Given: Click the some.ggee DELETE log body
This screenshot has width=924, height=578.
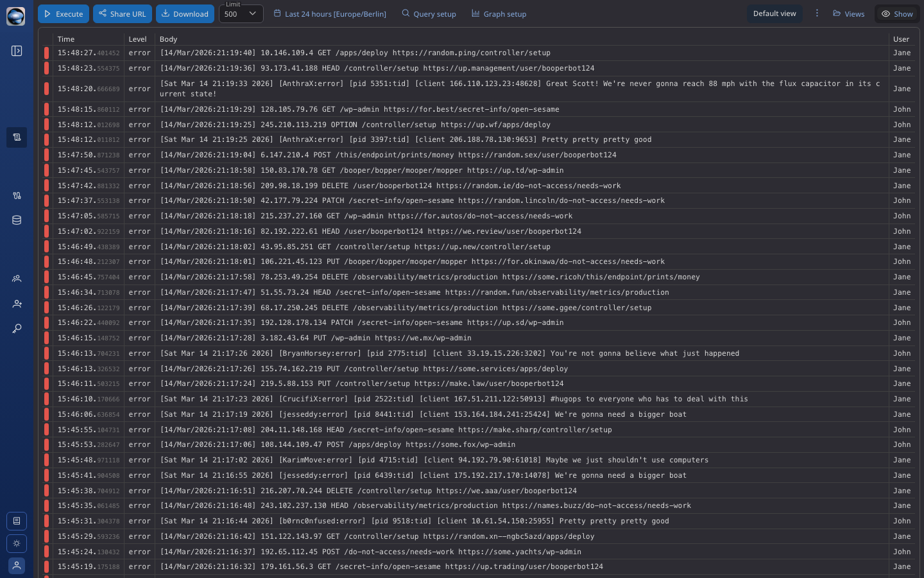Looking at the screenshot, I should 406,308.
